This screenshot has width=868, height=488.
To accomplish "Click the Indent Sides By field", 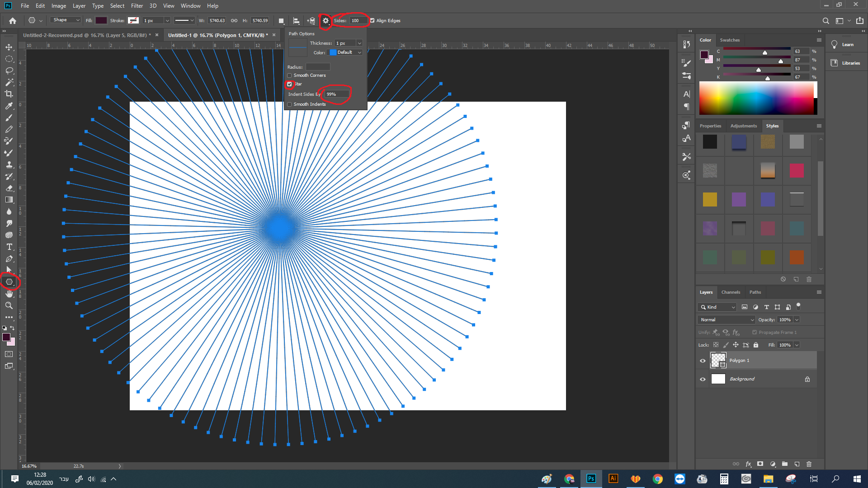I will (337, 94).
